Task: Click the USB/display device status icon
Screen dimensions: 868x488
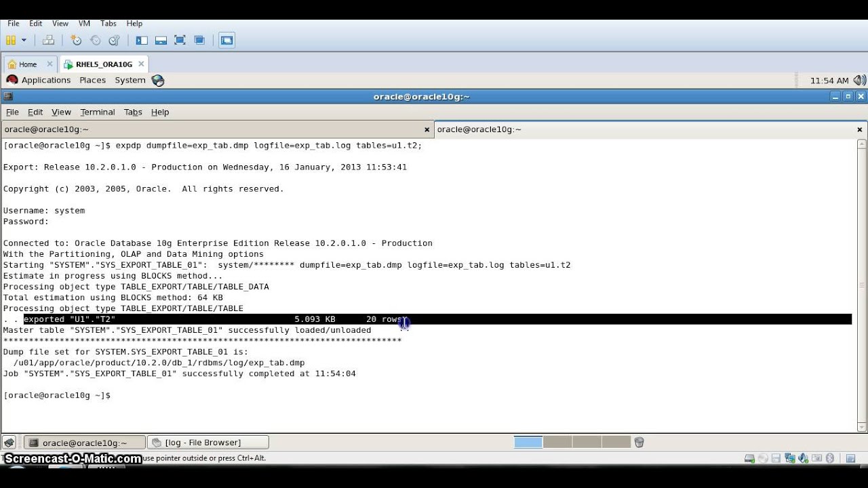Action: pos(817,459)
